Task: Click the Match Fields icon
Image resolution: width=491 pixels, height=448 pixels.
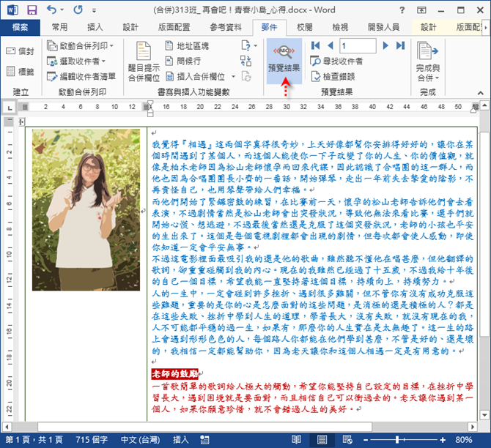Action: click(x=246, y=61)
